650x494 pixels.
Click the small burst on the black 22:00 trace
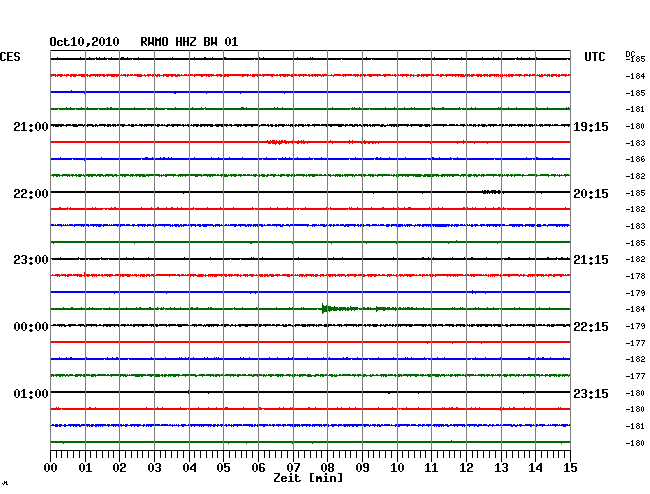492,192
